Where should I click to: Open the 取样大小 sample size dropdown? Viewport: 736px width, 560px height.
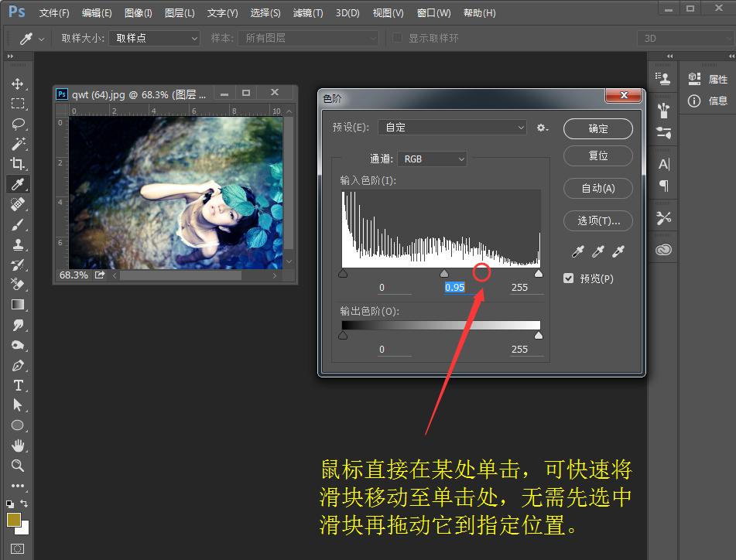(x=153, y=38)
